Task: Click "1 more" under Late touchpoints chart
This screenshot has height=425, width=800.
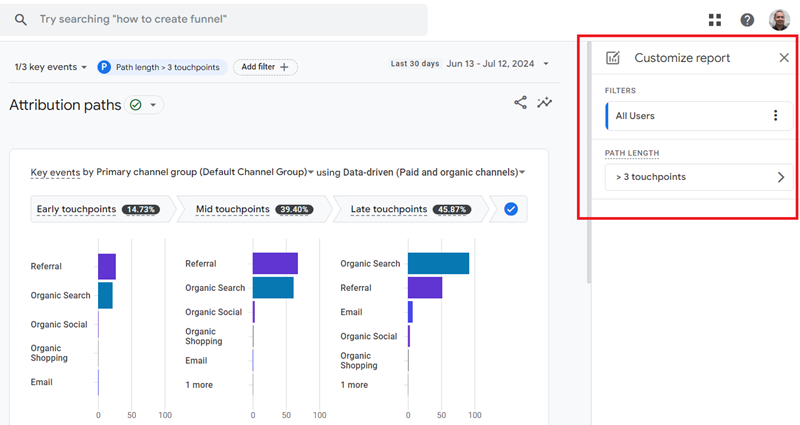Action: tap(354, 385)
